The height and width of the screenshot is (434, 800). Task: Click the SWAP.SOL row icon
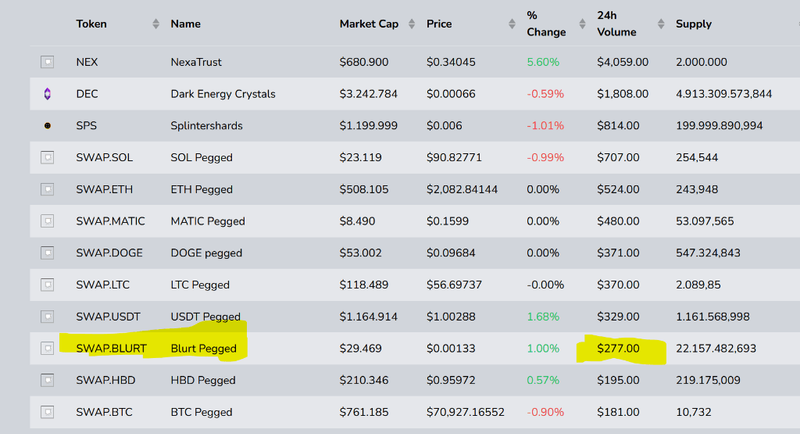click(47, 157)
